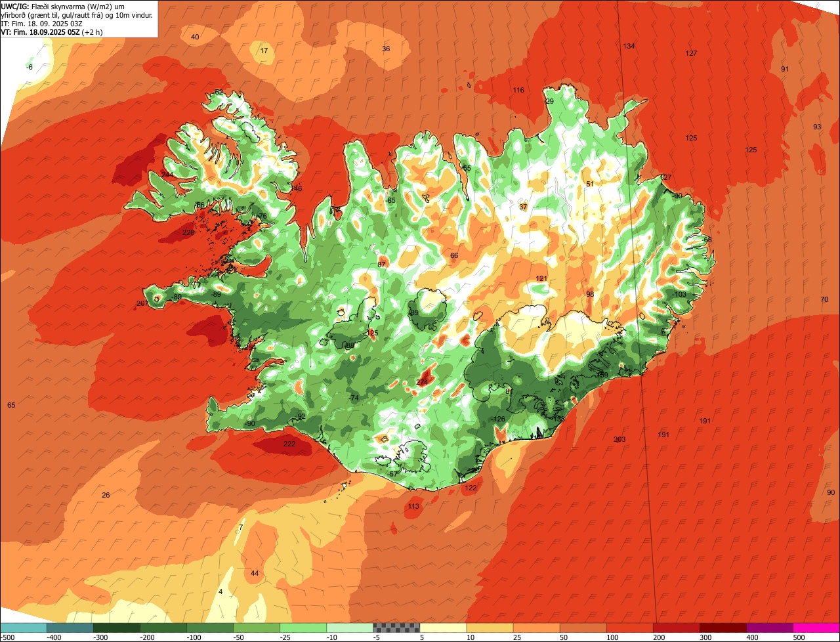This screenshot has width=840, height=642.
Task: Select the map value '93' at the eastern edge
Action: [x=817, y=127]
